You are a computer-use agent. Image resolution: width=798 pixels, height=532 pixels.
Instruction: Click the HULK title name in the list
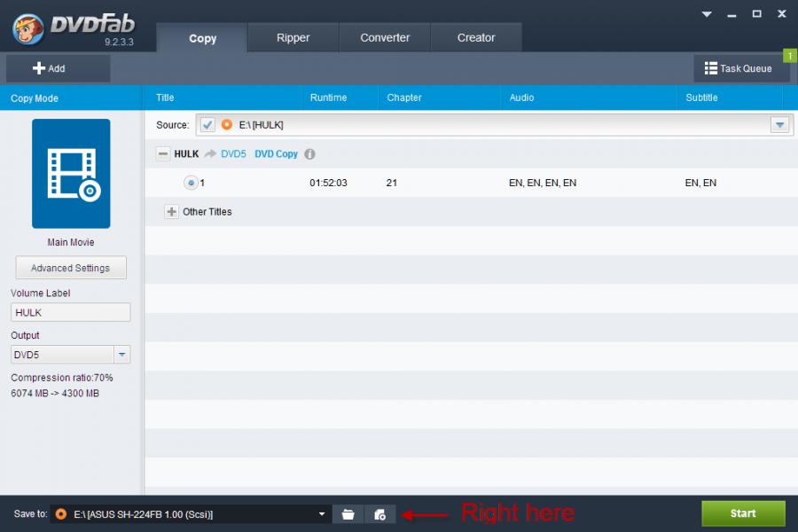[186, 153]
